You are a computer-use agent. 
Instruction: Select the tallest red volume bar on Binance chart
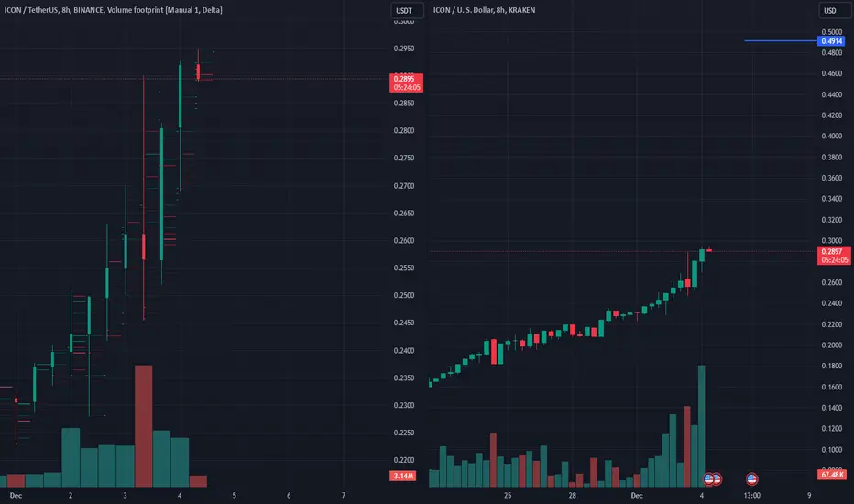click(144, 425)
